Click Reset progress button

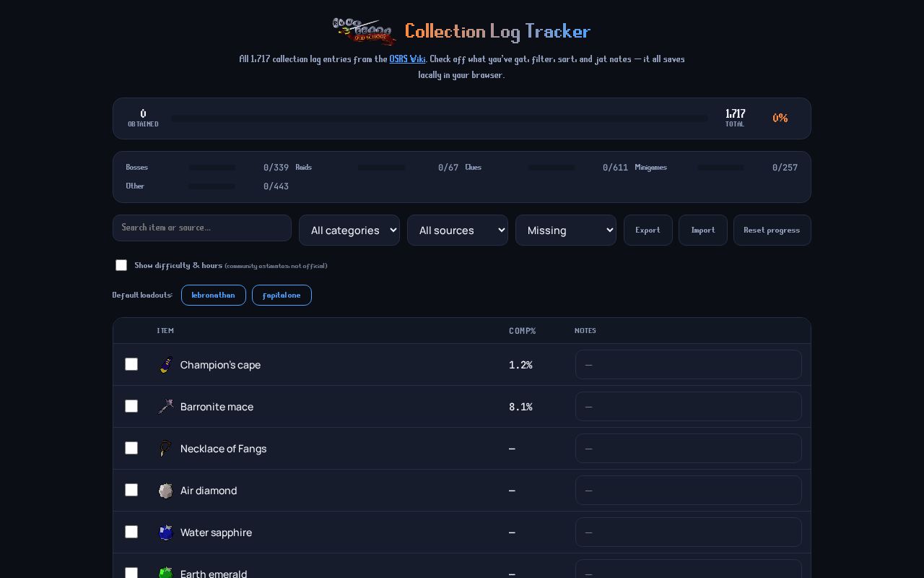(772, 230)
